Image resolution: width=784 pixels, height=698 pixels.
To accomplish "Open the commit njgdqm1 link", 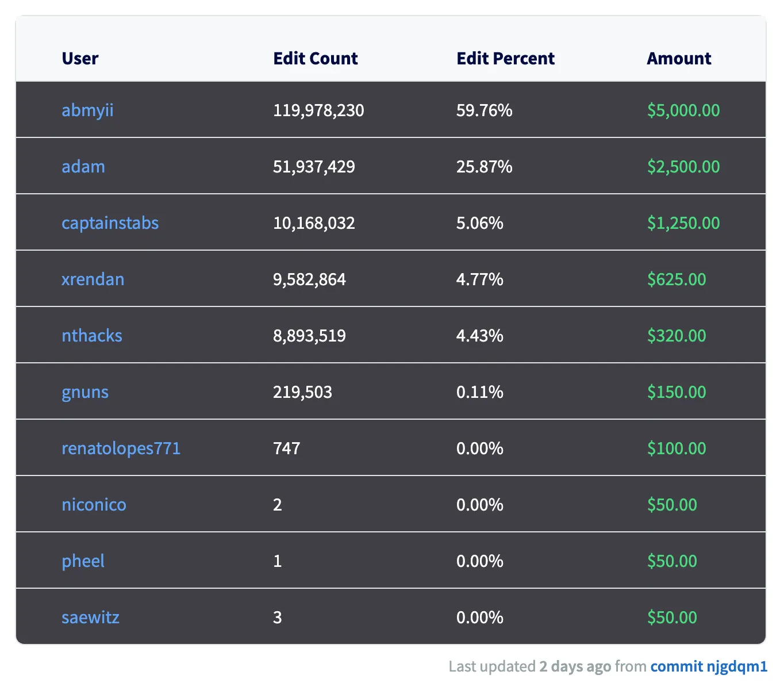I will pos(709,666).
